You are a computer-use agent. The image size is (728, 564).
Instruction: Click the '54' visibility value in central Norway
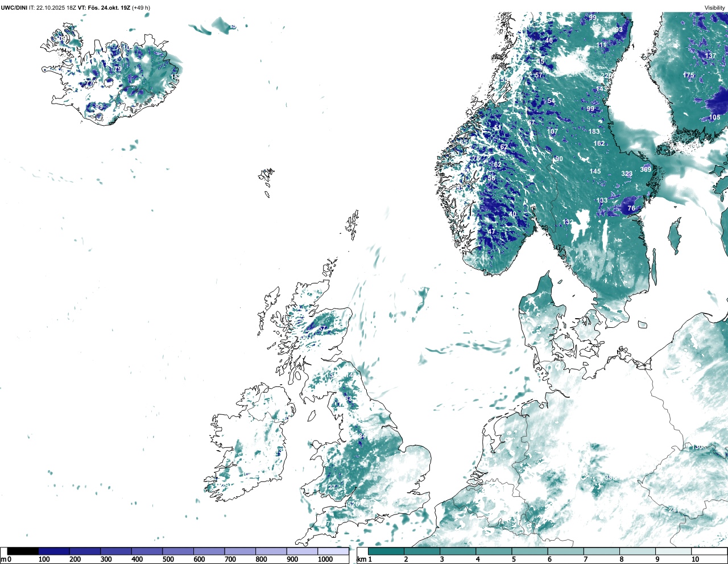(551, 101)
